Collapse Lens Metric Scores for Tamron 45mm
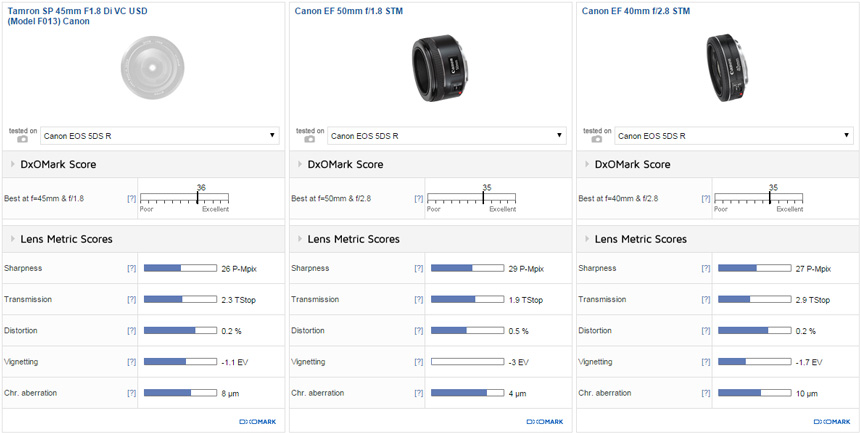 [13, 239]
